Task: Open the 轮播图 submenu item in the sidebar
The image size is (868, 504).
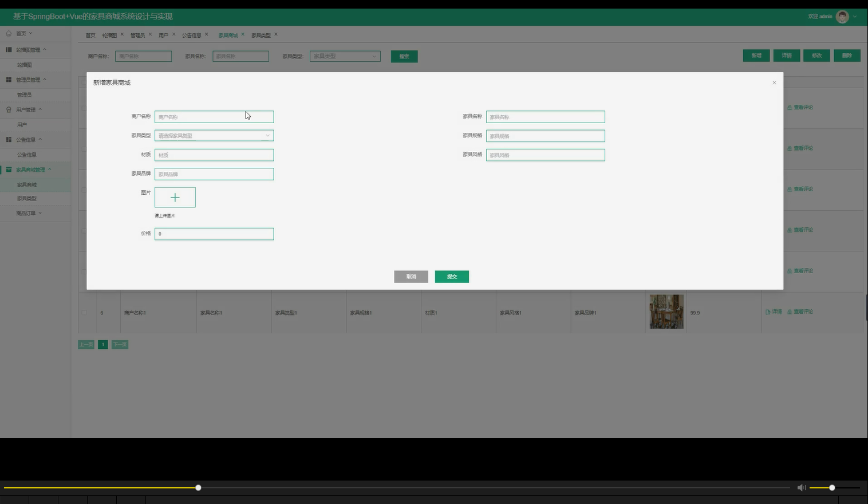Action: click(25, 65)
